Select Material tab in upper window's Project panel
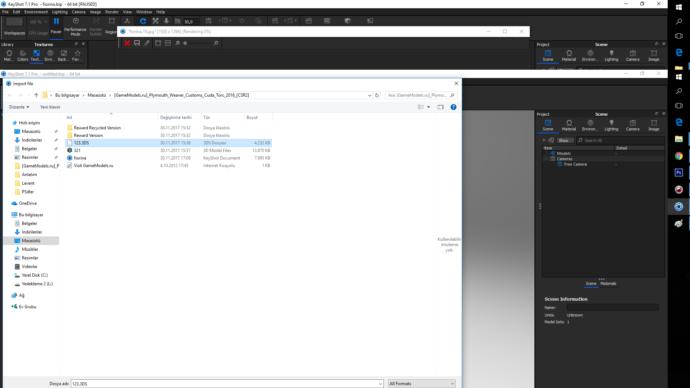 [x=569, y=55]
